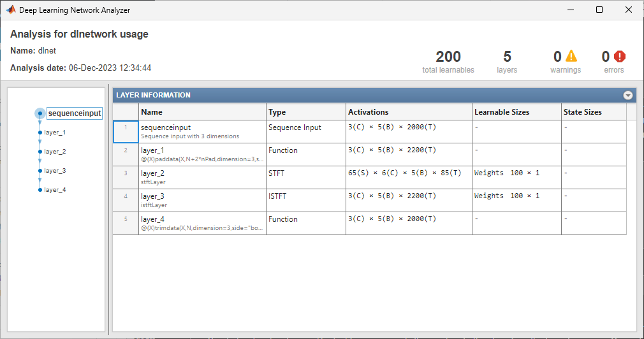Click layer_2 Weights 100 × 1 cell

click(516, 177)
